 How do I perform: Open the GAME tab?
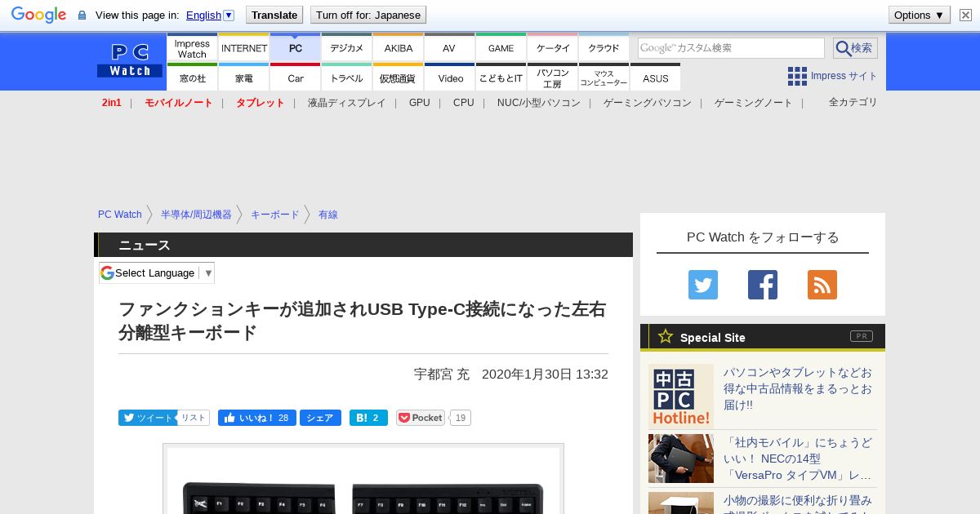[x=501, y=48]
